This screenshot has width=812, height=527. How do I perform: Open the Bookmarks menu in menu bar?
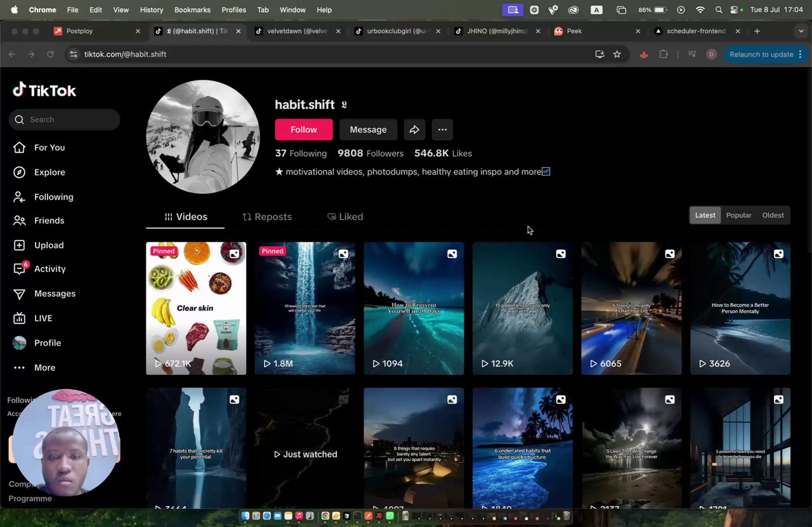point(192,10)
